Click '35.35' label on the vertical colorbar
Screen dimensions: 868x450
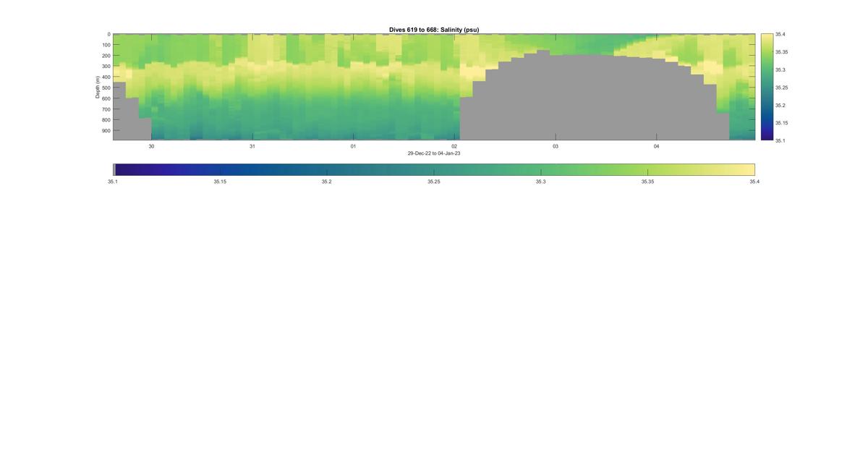(782, 52)
